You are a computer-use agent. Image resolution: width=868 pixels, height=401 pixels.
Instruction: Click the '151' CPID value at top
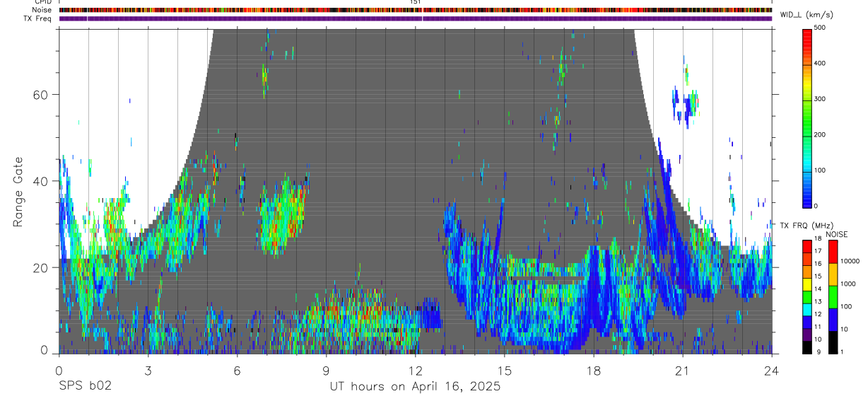coord(415,2)
